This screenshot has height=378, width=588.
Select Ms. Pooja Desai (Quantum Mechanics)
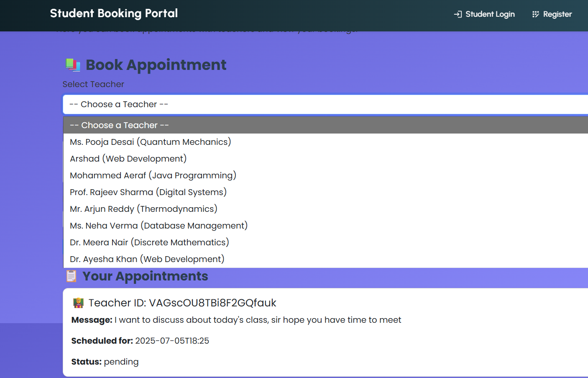pos(150,142)
